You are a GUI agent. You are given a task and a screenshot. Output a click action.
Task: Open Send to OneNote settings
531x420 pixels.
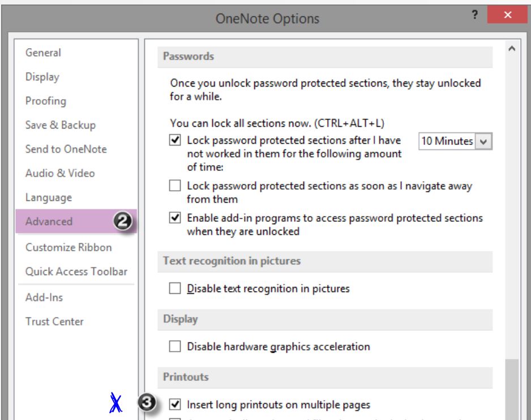tap(76, 149)
